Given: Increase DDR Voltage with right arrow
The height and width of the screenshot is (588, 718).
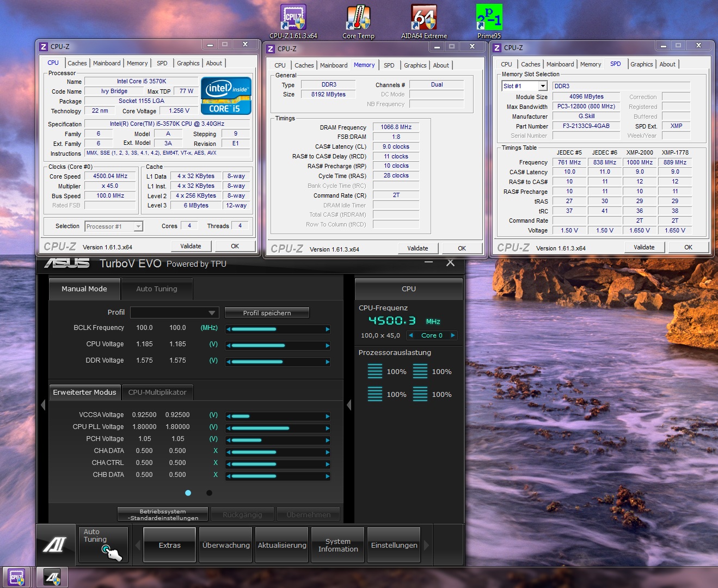Looking at the screenshot, I should point(327,362).
